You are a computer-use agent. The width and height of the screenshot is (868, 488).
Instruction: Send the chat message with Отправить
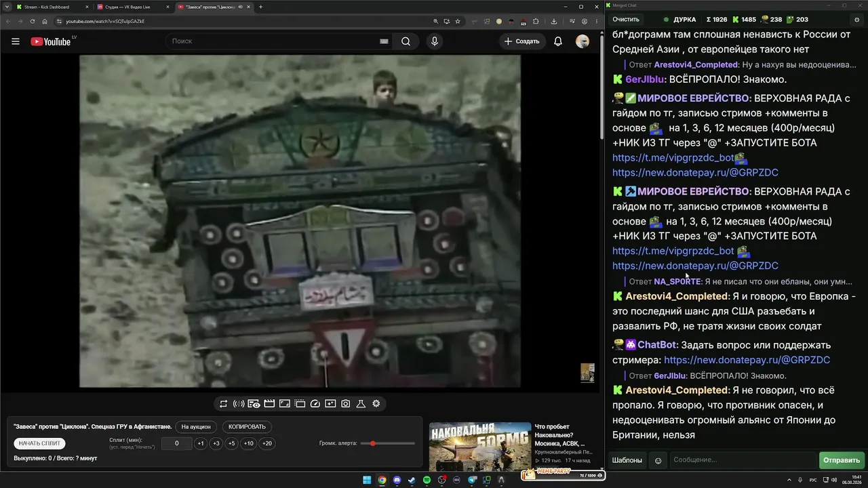tap(842, 460)
